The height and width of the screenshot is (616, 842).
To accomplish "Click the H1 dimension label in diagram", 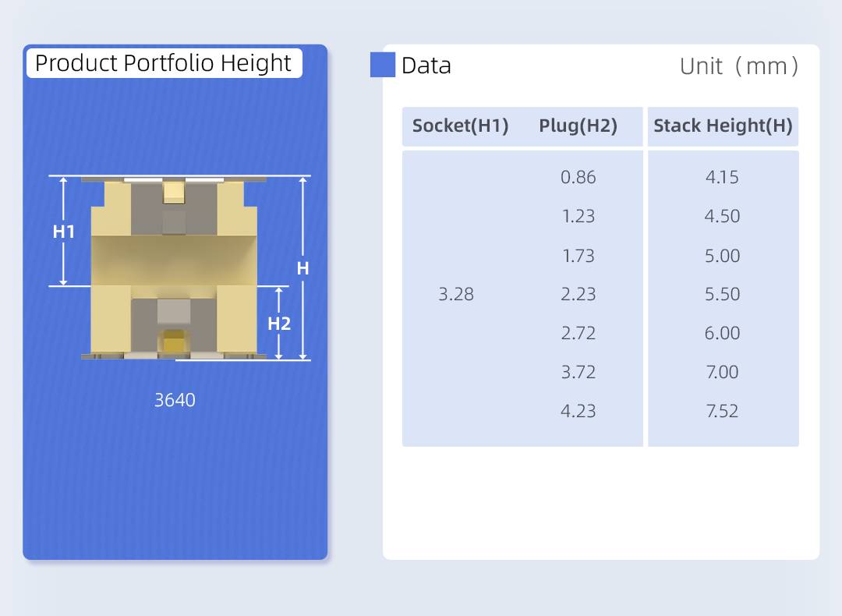I will coord(63,232).
